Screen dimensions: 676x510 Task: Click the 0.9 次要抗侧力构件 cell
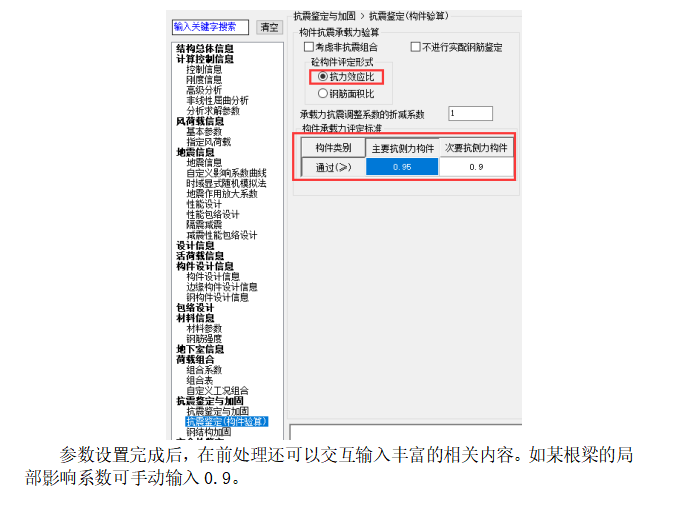pyautogui.click(x=476, y=167)
